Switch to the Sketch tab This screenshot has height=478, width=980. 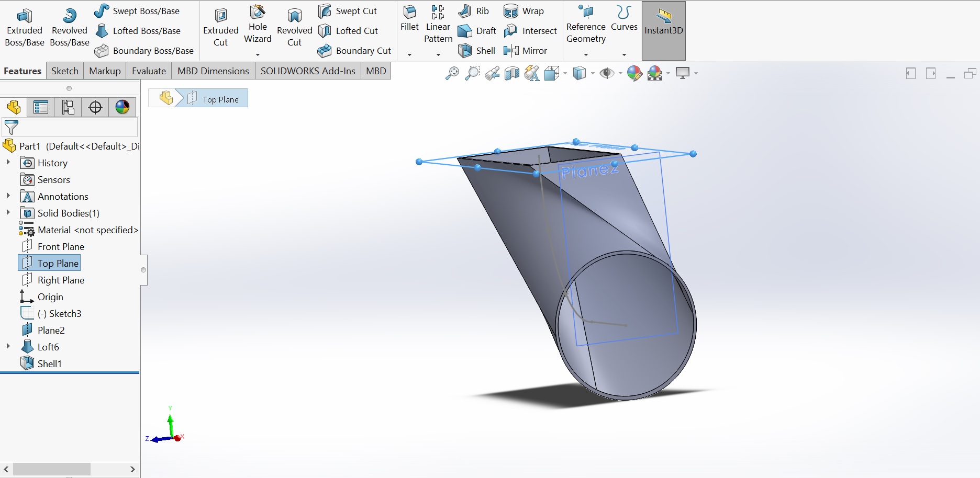64,71
